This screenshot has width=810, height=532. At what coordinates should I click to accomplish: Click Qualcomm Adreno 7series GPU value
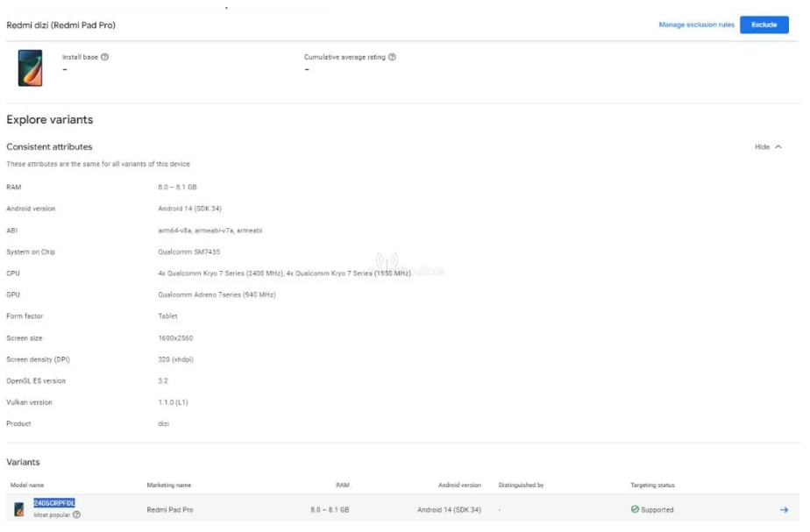pos(217,295)
